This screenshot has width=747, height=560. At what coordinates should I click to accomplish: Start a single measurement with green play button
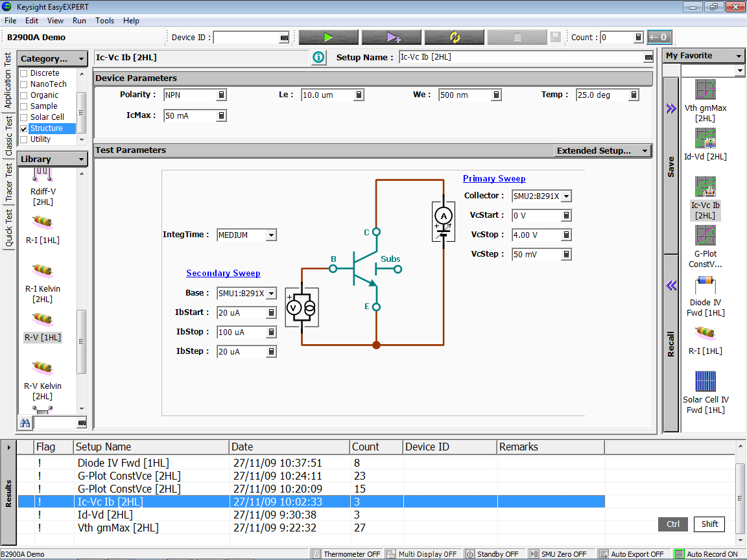(x=328, y=37)
